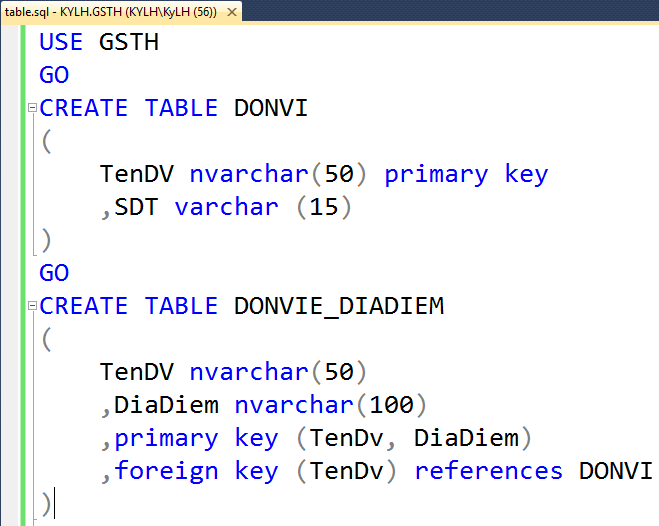Screen dimensions: 659x526
Task: Click the nvarchar(100) type text
Action: coord(330,405)
